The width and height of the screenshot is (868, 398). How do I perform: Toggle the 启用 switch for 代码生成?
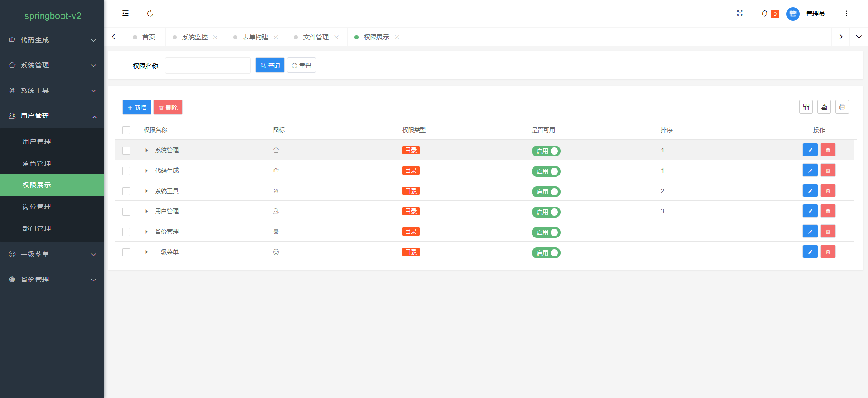point(546,171)
